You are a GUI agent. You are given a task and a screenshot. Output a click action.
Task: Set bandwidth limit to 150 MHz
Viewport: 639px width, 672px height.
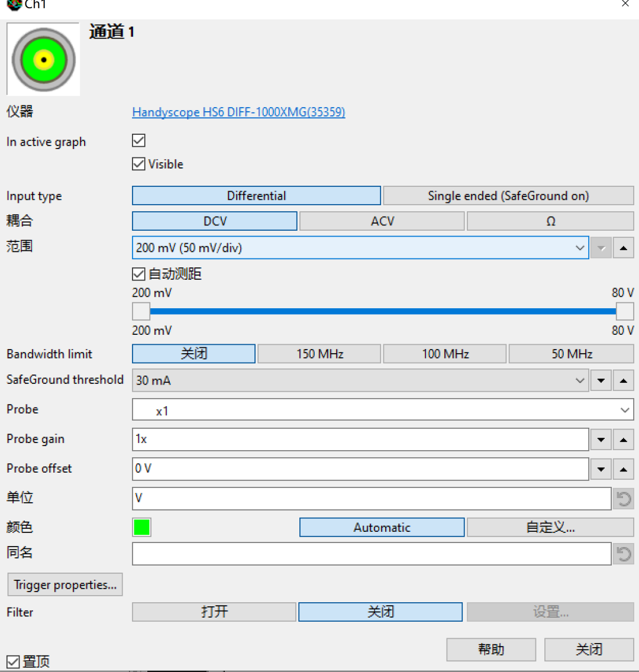(319, 354)
